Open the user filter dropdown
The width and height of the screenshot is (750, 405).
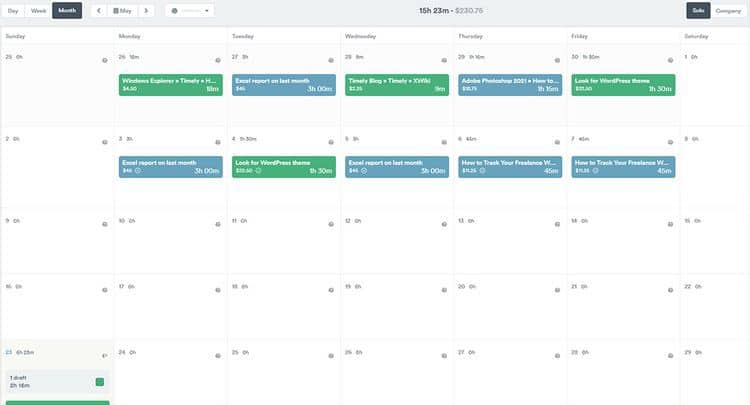(x=189, y=11)
